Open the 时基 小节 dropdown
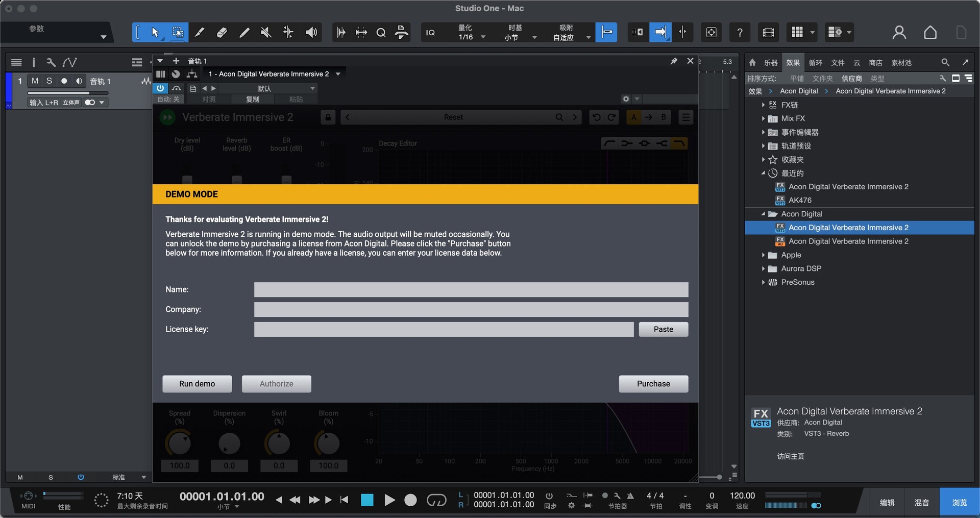Viewport: 980px width, 518px height. 520,33
